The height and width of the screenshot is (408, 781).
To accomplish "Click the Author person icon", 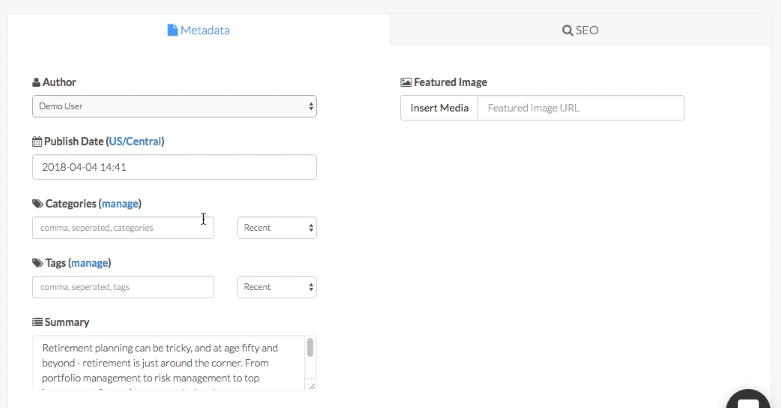I will [36, 82].
